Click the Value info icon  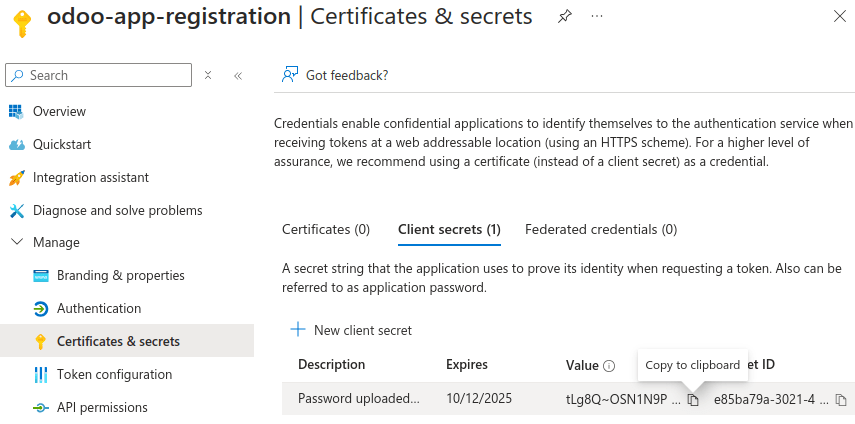(x=609, y=366)
